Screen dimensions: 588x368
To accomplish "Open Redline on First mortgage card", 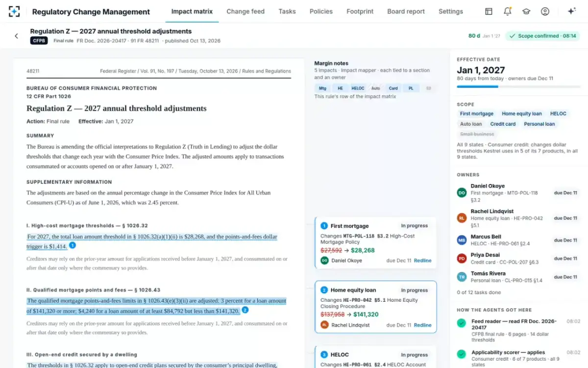I will click(x=423, y=261).
